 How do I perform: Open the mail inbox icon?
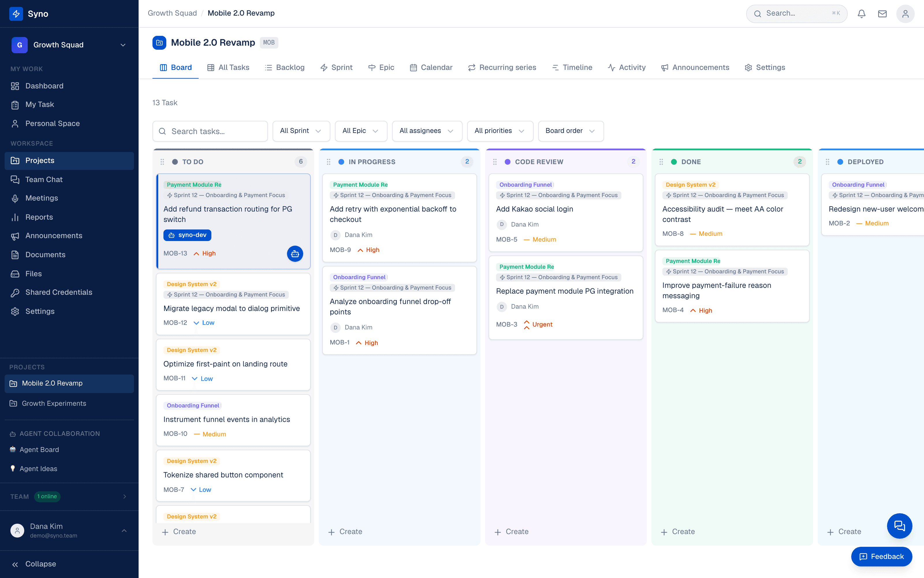(882, 14)
